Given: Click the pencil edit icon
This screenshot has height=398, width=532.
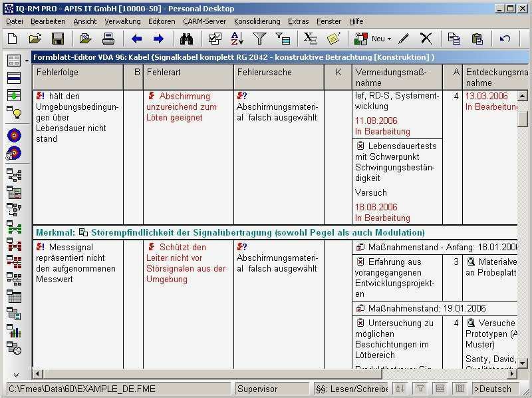Looking at the screenshot, I should click(x=404, y=39).
